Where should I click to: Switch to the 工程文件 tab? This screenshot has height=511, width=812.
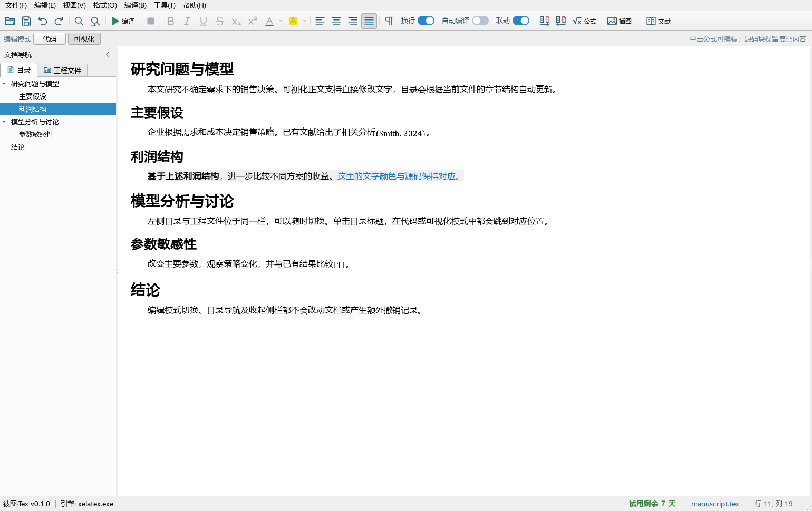(x=62, y=70)
